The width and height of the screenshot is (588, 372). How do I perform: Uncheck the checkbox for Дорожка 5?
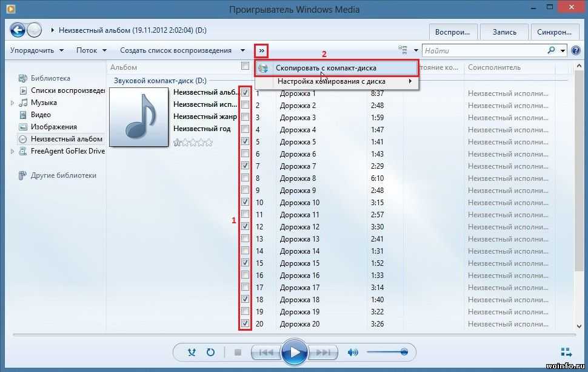(246, 141)
